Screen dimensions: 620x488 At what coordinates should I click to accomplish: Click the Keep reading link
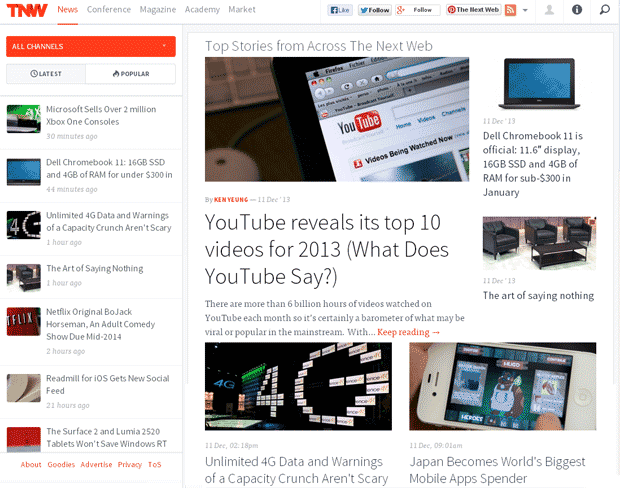point(409,332)
